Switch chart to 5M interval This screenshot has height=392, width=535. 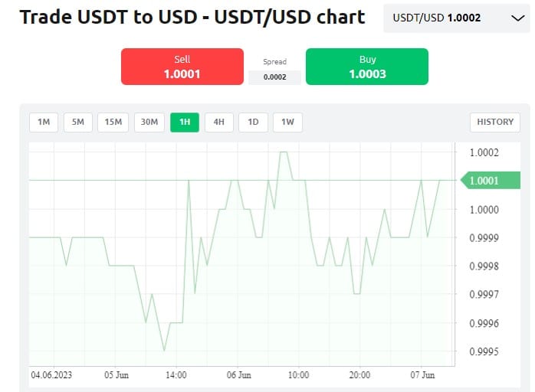pyautogui.click(x=78, y=122)
